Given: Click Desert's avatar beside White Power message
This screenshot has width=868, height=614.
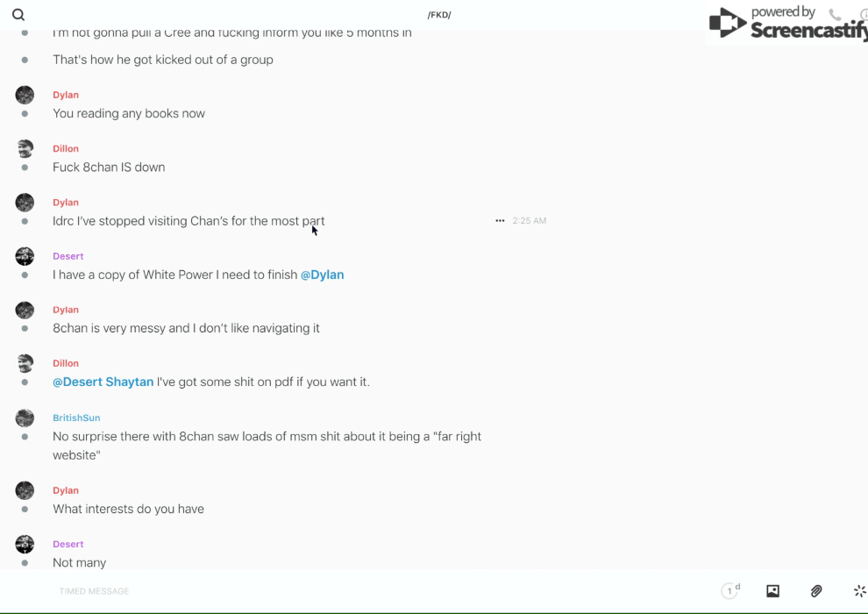Looking at the screenshot, I should pyautogui.click(x=25, y=256).
